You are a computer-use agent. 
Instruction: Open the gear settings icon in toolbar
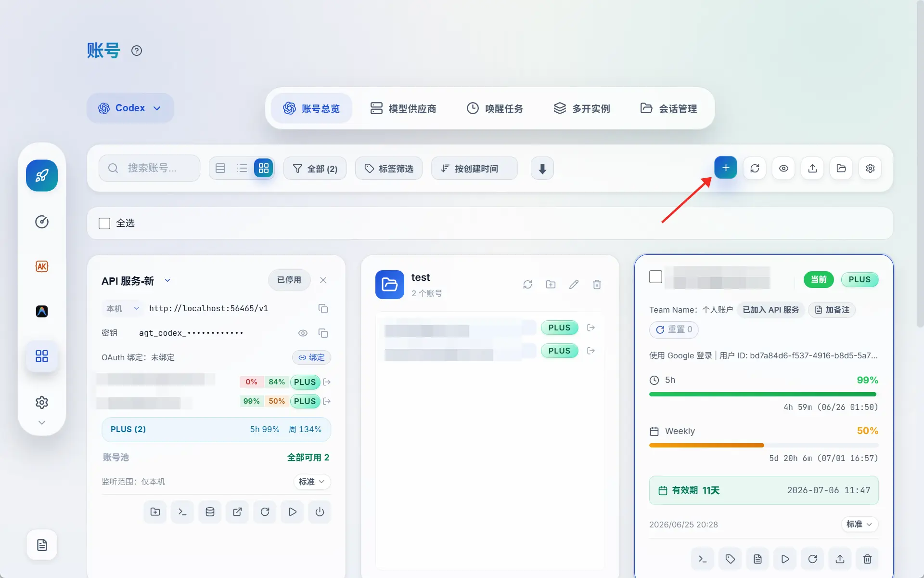(870, 168)
